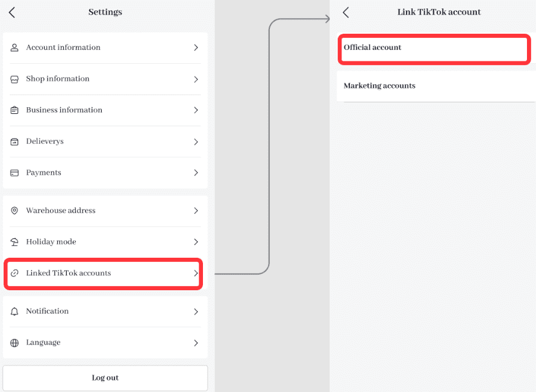
Task: Expand Payments chevron arrow
Action: click(196, 173)
